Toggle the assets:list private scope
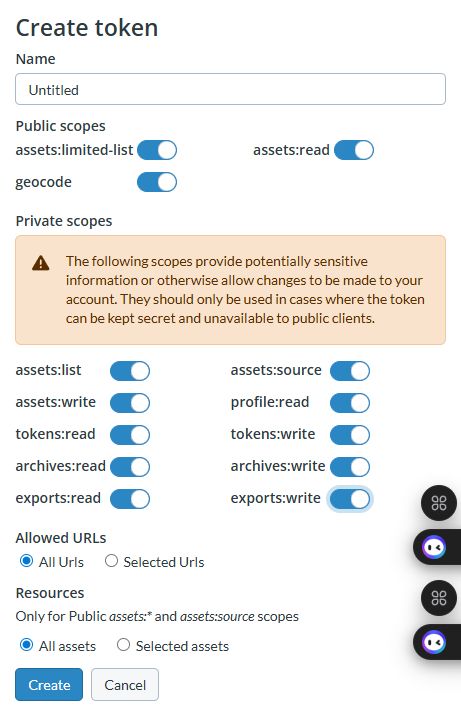 (x=130, y=371)
